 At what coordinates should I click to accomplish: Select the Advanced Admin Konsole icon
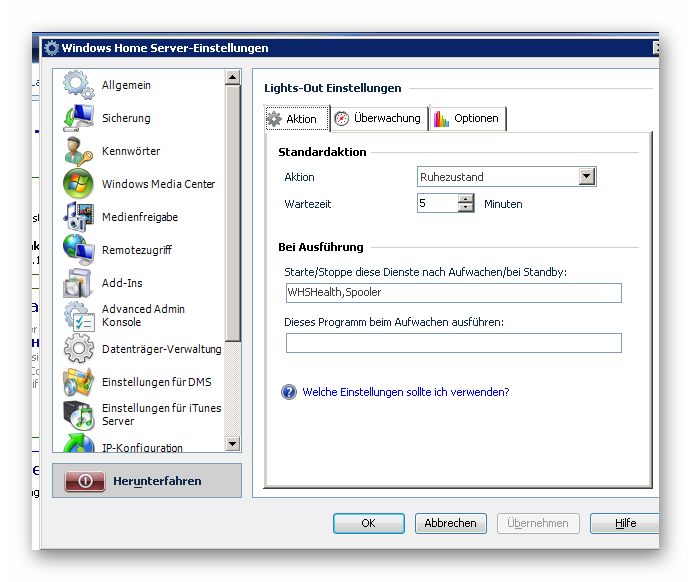(x=78, y=315)
